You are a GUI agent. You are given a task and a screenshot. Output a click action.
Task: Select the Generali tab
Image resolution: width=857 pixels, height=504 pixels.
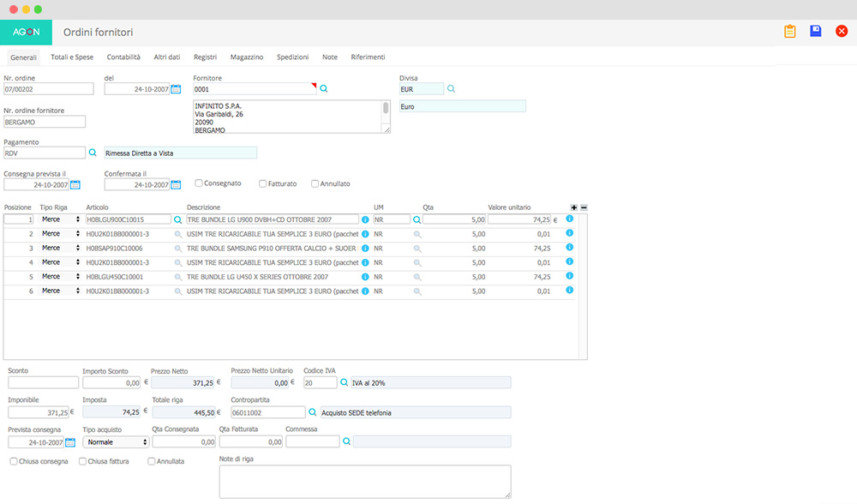point(23,57)
